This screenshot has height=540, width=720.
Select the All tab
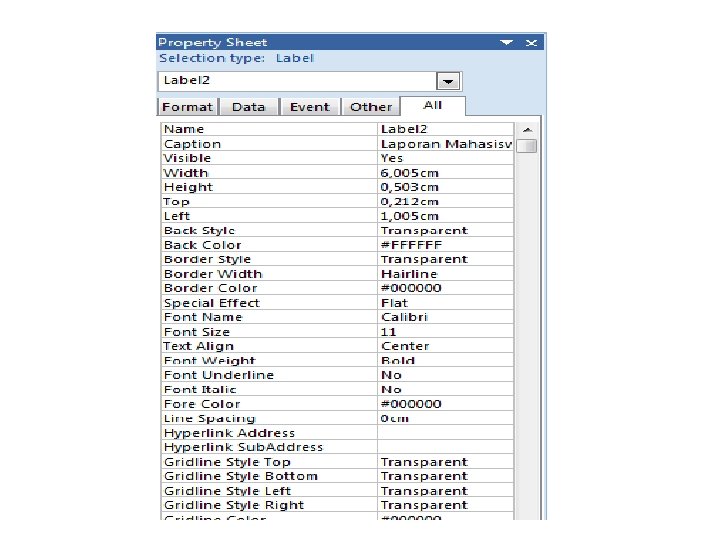[433, 106]
